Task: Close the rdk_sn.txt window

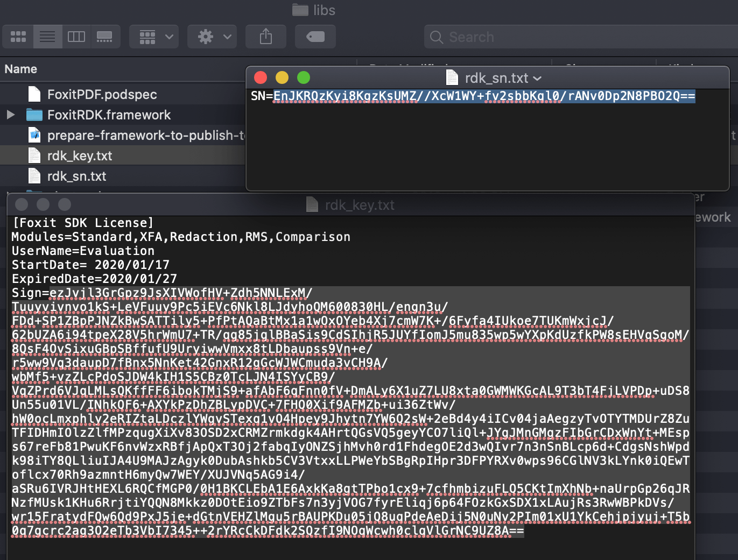Action: [x=261, y=77]
